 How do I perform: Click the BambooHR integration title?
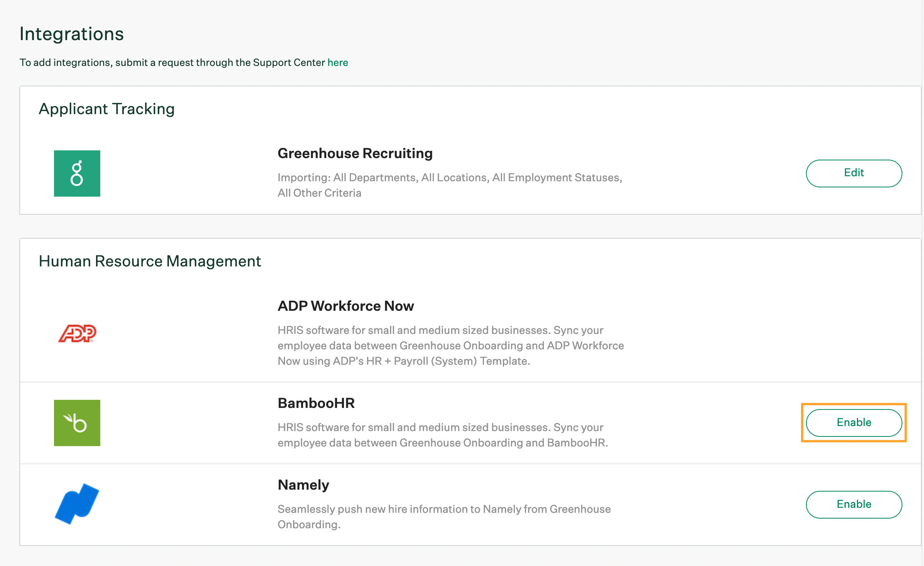(x=316, y=403)
